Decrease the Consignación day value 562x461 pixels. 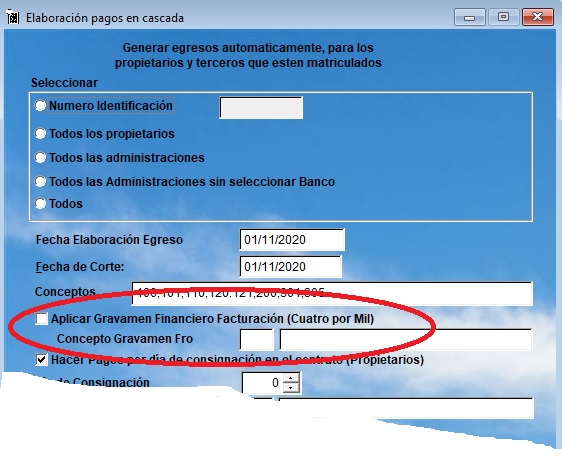(291, 388)
